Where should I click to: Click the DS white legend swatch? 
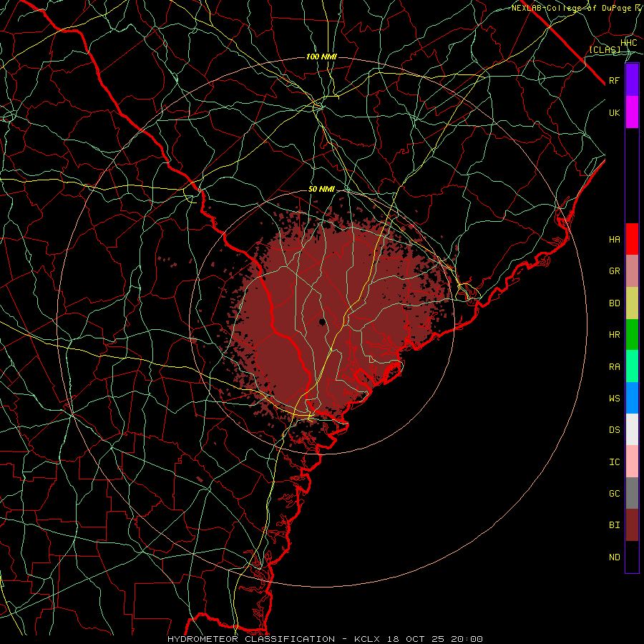(x=632, y=429)
